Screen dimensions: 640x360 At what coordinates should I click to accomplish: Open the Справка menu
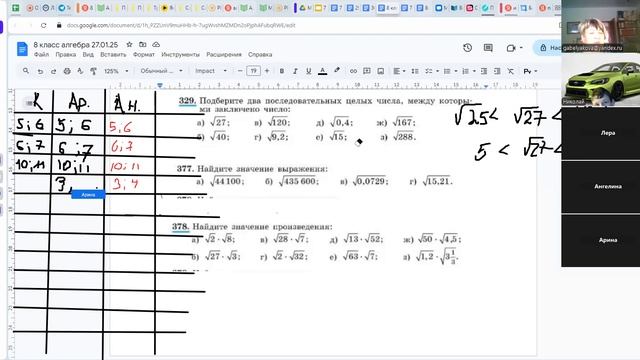click(260, 54)
